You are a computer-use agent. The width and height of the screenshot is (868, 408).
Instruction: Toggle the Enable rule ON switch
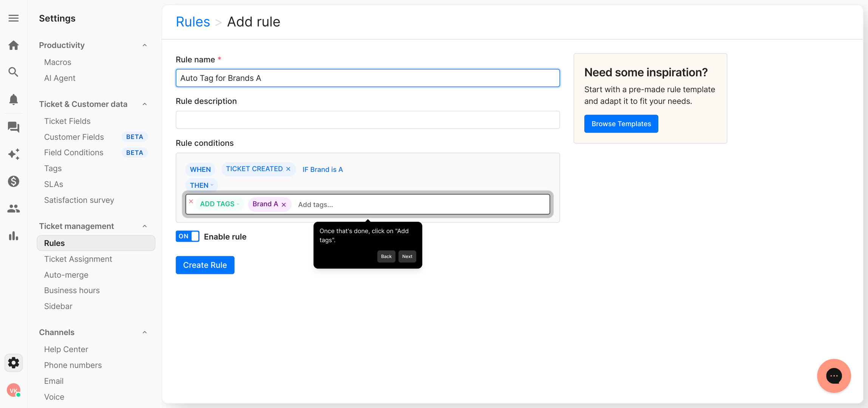pyautogui.click(x=187, y=236)
